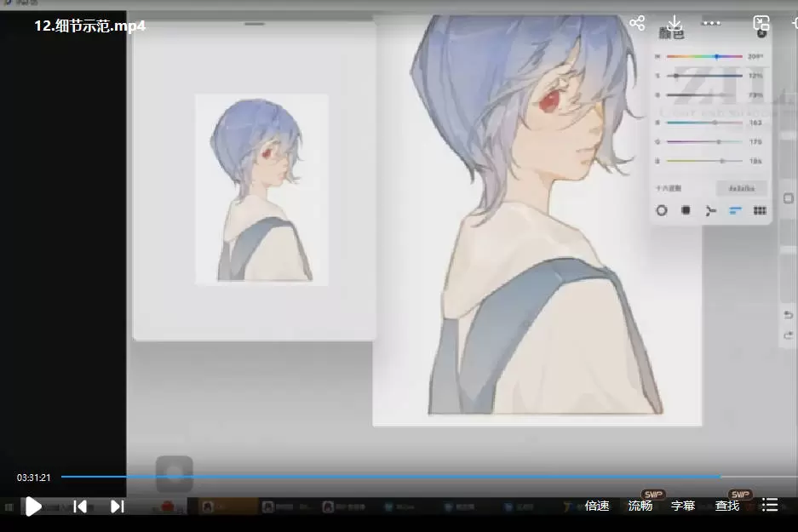This screenshot has width=798, height=532.
Task: Switch to the color disc tab
Action: point(662,210)
